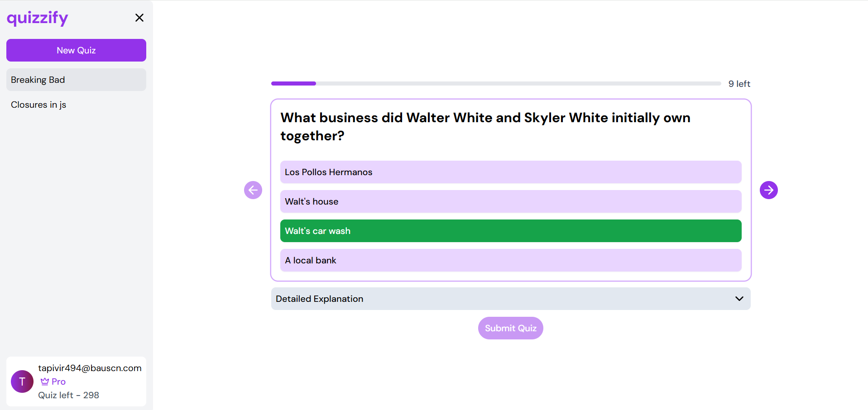Image resolution: width=868 pixels, height=410 pixels.
Task: Click the Quiz left - 298 text
Action: 68,395
